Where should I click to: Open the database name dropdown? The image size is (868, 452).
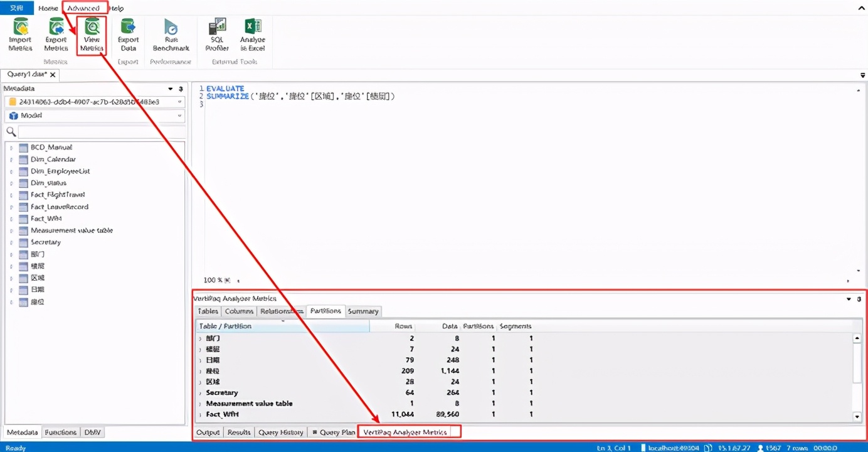click(179, 102)
